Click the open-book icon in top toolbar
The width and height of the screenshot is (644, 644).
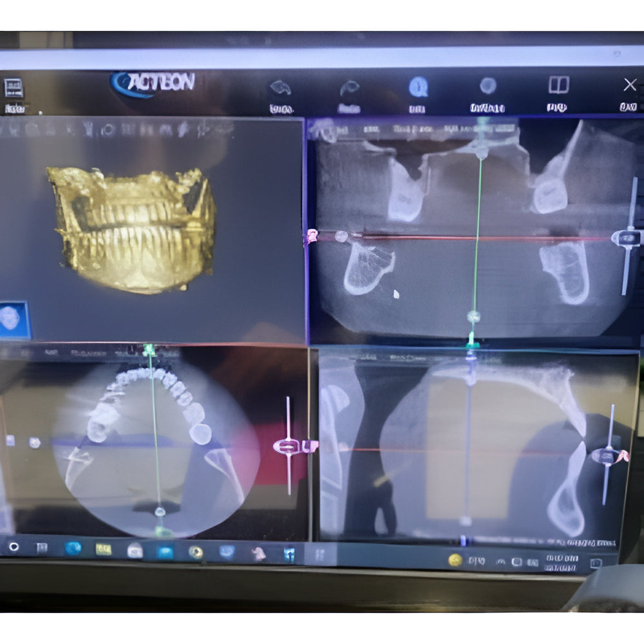558,86
